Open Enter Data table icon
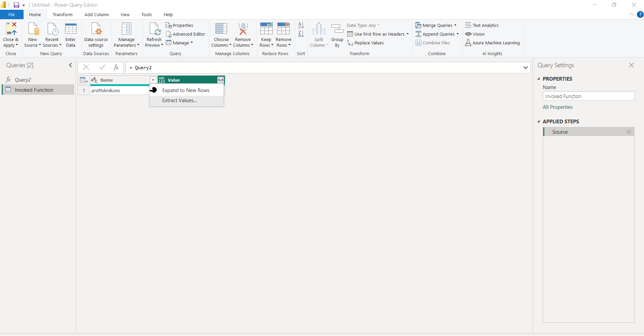Image resolution: width=644 pixels, height=336 pixels. pos(71,29)
